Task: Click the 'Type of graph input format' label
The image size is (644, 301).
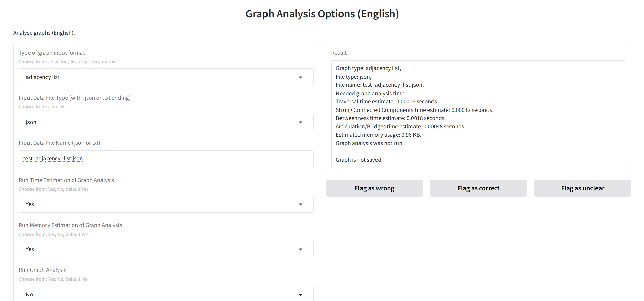Action: coord(52,53)
